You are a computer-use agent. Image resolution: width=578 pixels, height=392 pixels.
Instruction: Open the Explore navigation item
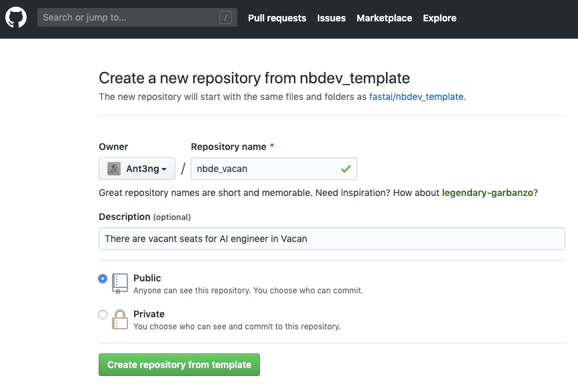pyautogui.click(x=439, y=18)
